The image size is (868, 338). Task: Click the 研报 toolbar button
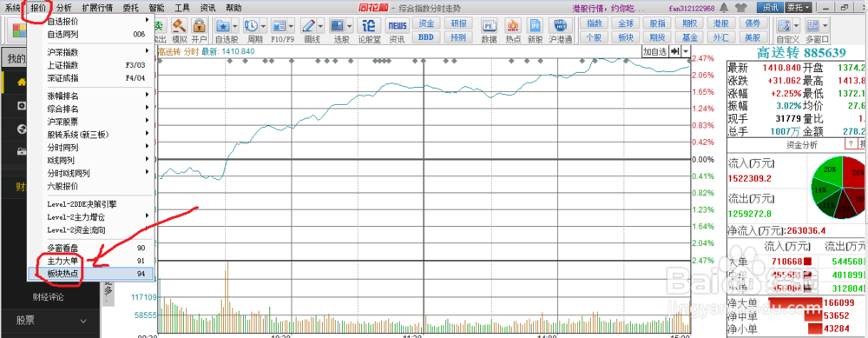(x=458, y=23)
